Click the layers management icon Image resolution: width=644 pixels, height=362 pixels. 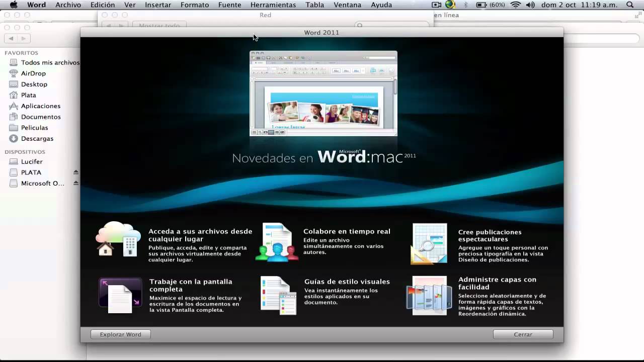coord(429,296)
